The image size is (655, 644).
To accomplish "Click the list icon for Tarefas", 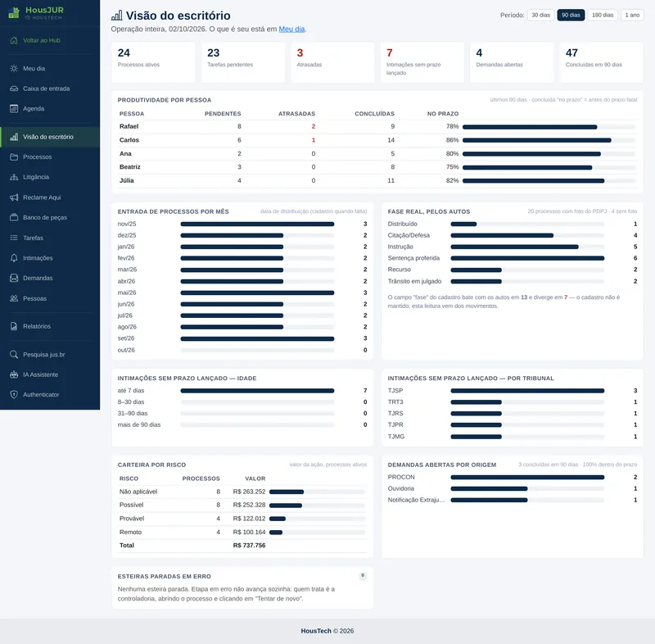I will click(14, 238).
